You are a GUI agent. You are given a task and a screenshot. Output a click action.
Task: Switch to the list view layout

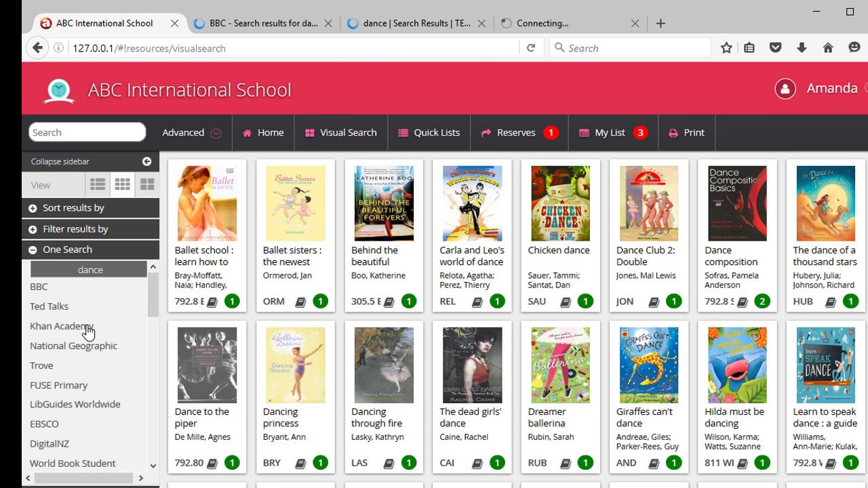[98, 184]
